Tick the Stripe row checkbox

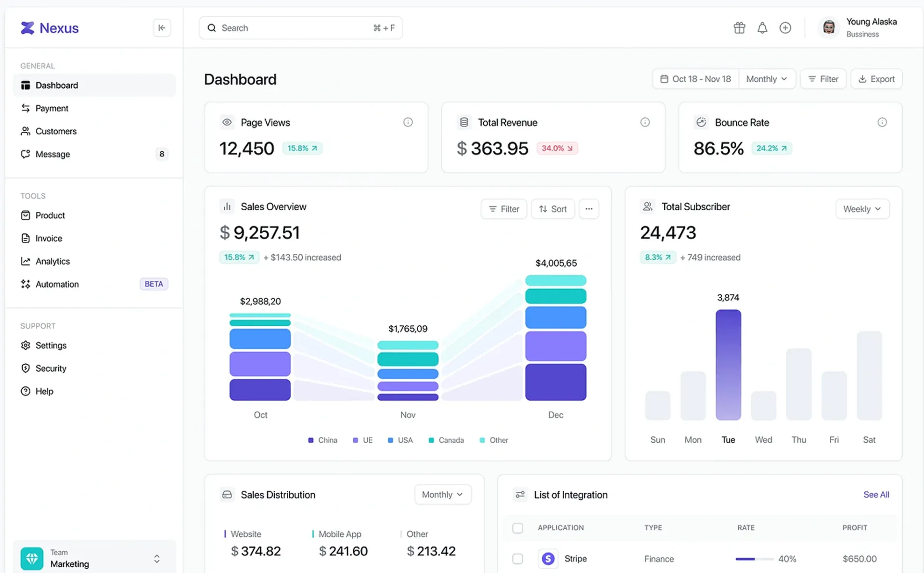click(517, 559)
